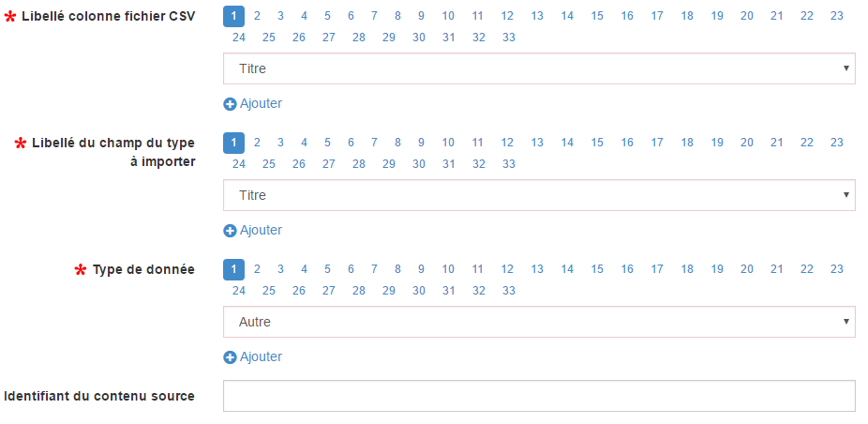
Task: Select page 23 in Libellé du champ pager
Action: [836, 143]
